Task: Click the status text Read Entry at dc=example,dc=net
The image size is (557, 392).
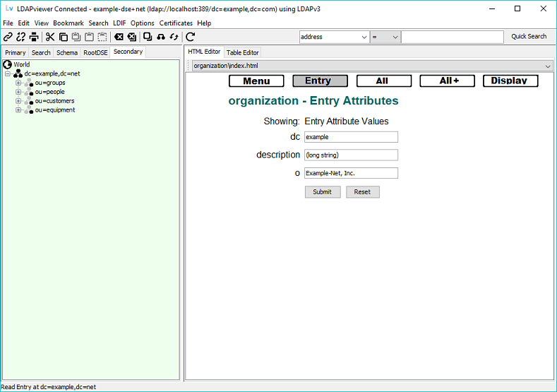Action: tap(48, 387)
